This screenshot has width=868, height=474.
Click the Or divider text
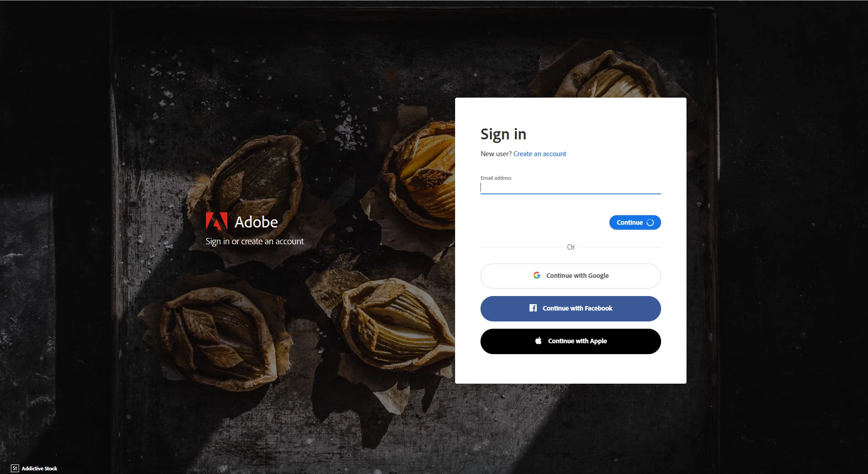tap(571, 247)
